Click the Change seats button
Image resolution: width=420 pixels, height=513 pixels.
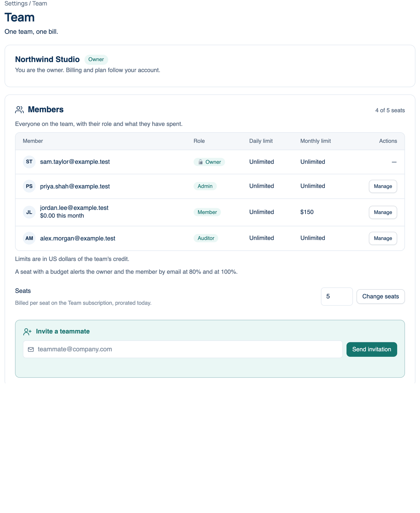(x=380, y=296)
